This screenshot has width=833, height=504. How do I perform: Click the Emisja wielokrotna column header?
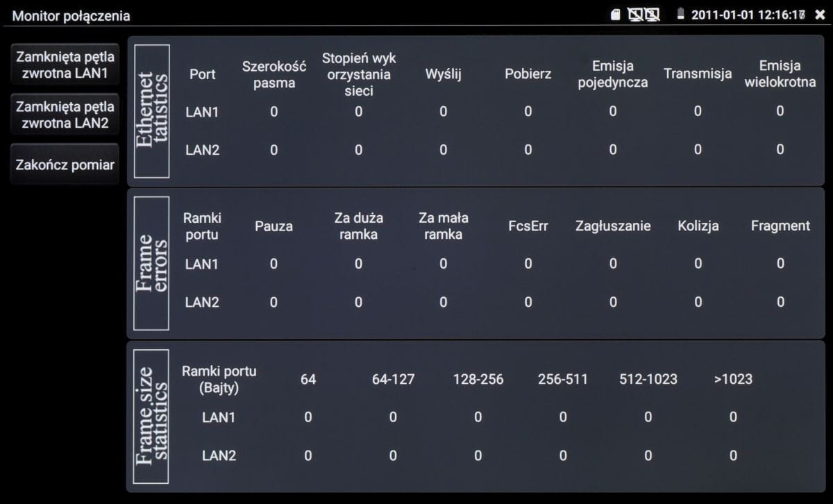tap(780, 74)
